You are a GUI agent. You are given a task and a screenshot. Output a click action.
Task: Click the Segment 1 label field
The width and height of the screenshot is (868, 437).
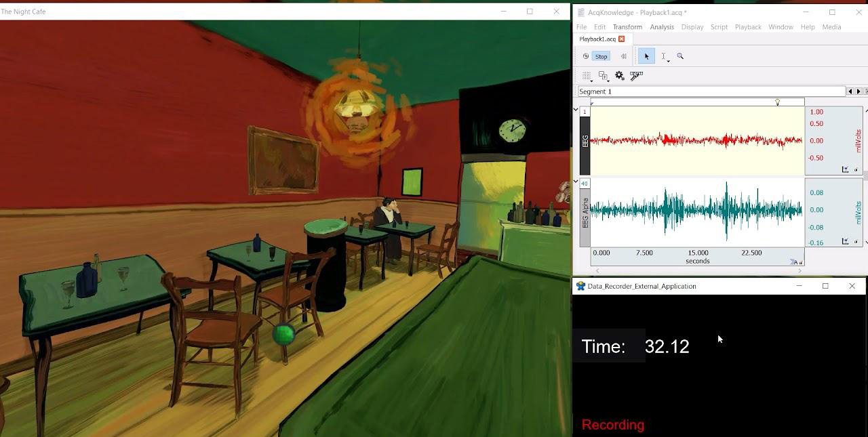tap(711, 91)
